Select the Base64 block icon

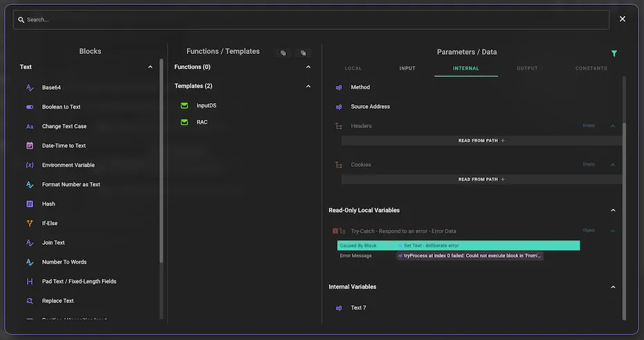click(30, 88)
